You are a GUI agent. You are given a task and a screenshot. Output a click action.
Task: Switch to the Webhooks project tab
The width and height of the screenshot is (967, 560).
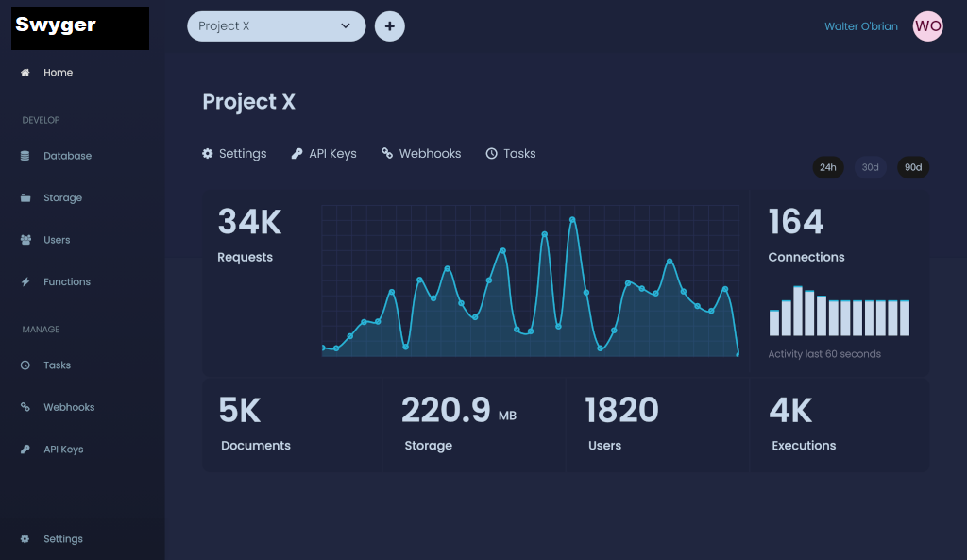421,154
